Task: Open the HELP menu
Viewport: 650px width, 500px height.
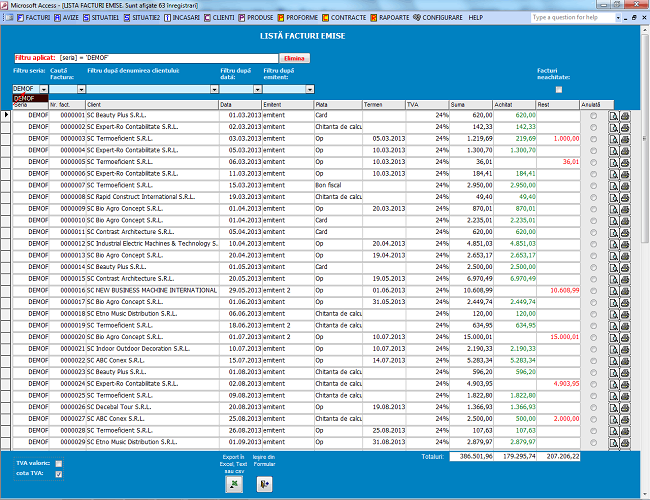Action: (x=475, y=18)
